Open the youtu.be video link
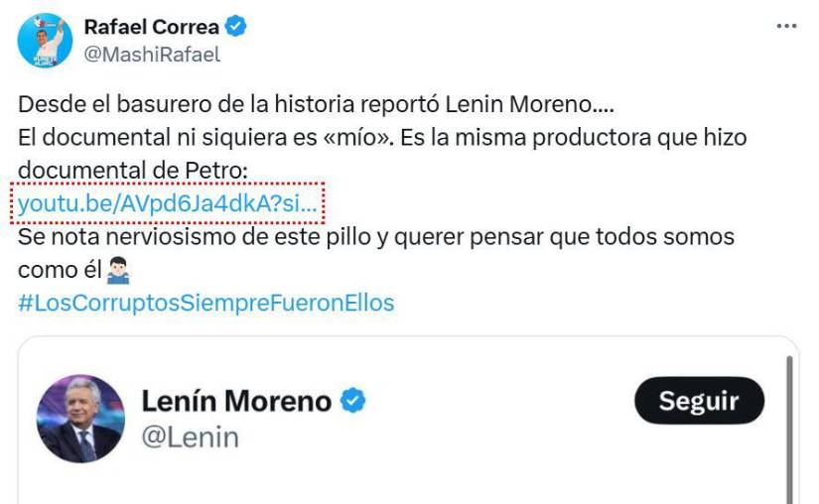Viewport: 819px width, 504px height. pyautogui.click(x=169, y=204)
